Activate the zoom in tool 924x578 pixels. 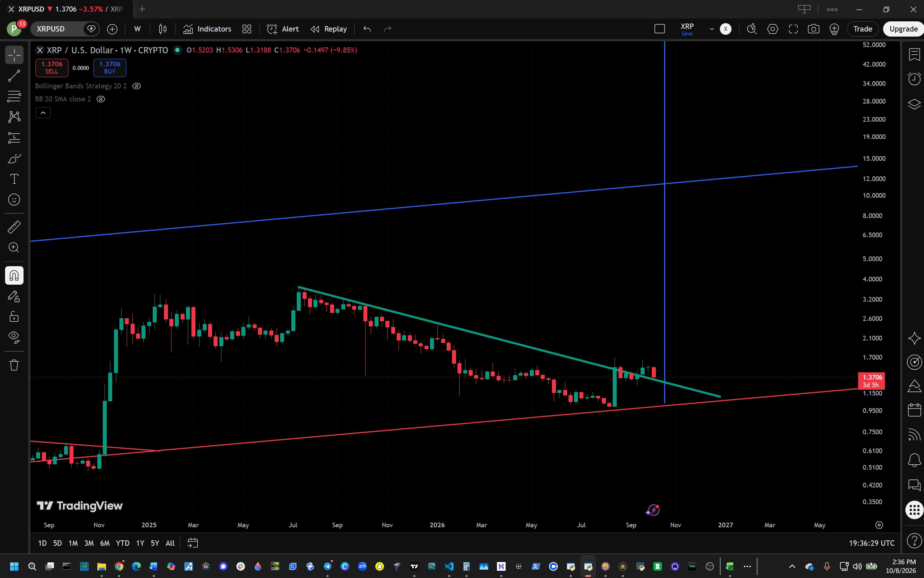pyautogui.click(x=14, y=248)
